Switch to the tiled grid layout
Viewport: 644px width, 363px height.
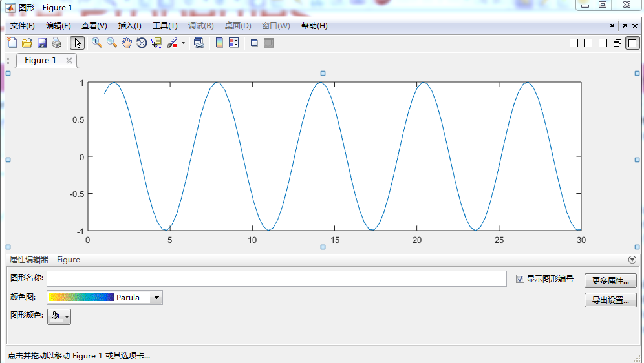[574, 43]
